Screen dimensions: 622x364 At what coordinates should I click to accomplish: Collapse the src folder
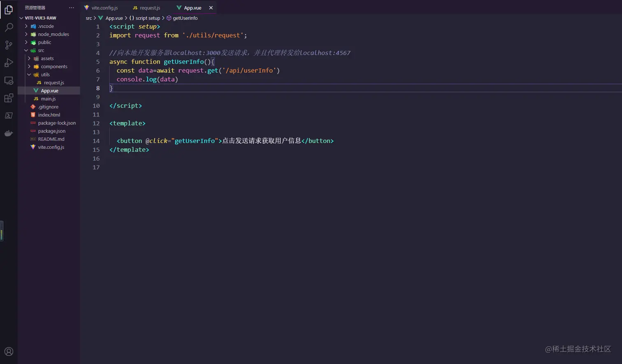coord(41,51)
